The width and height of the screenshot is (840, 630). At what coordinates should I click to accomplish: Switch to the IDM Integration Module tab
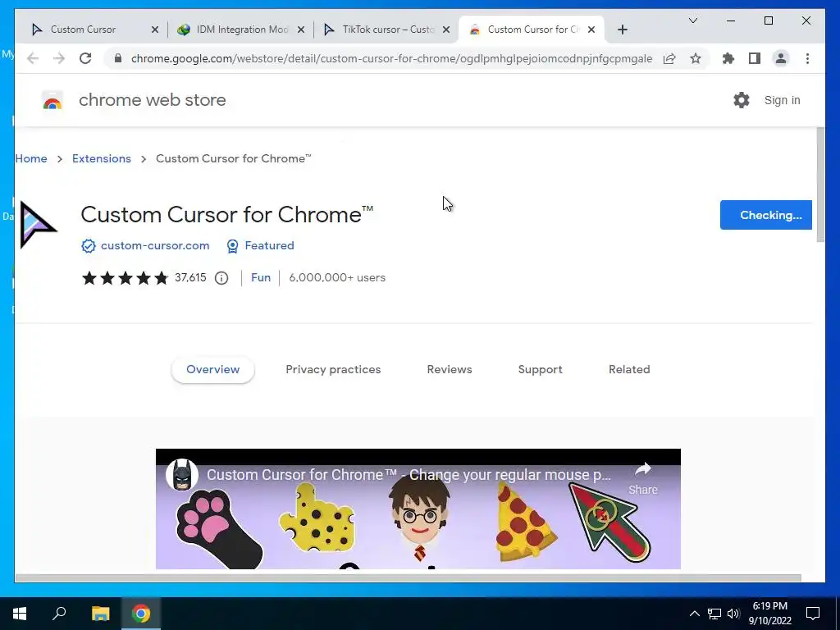[242, 30]
